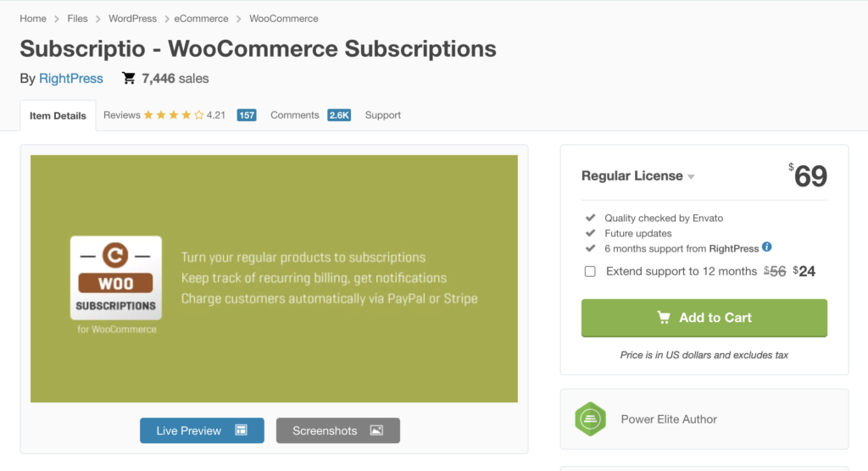Open the RightPress author link
The height and width of the screenshot is (471, 868).
click(x=71, y=79)
